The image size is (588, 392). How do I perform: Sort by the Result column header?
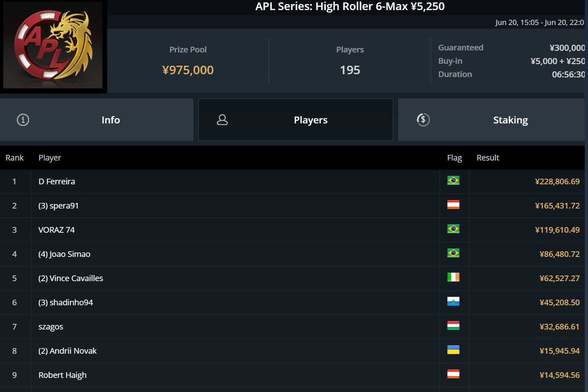[x=488, y=158]
